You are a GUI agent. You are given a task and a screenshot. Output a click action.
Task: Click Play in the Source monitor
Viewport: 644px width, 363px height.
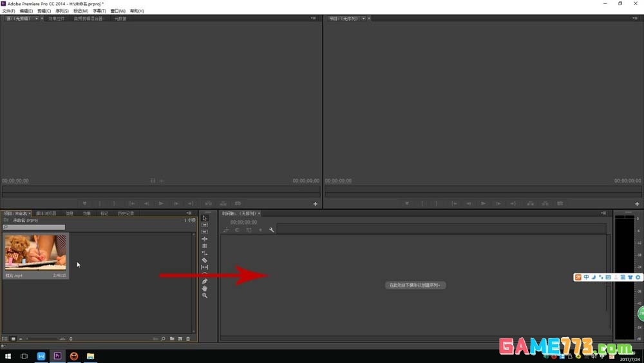click(x=161, y=204)
